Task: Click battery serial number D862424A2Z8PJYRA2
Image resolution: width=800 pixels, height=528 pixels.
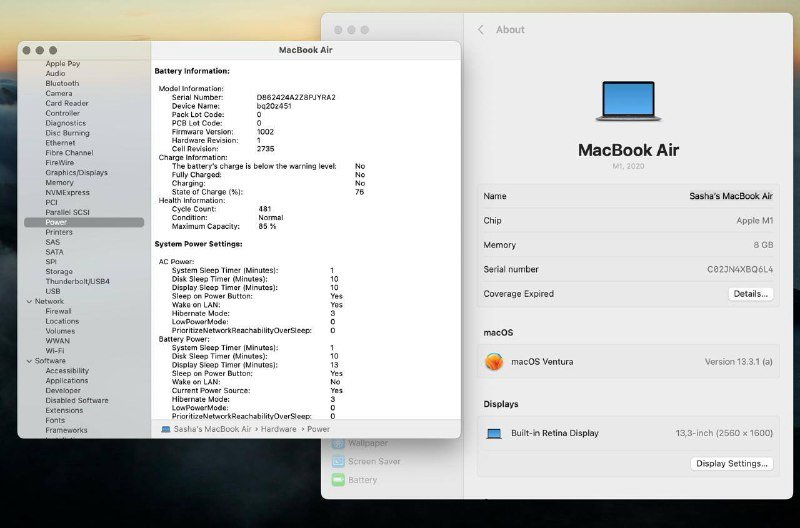Action: pos(296,97)
